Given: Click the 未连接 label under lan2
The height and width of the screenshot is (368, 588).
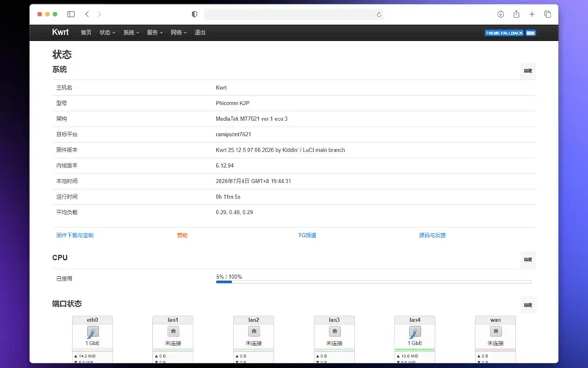Looking at the screenshot, I should (x=254, y=344).
